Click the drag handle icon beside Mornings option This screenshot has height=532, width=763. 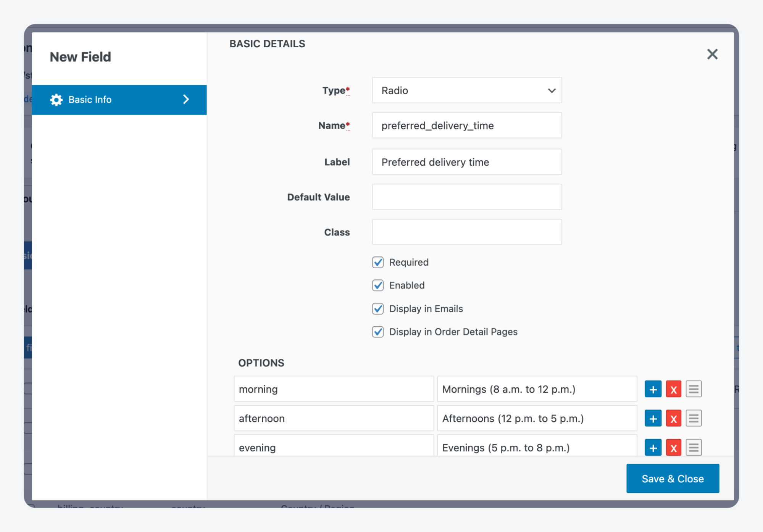(x=694, y=389)
